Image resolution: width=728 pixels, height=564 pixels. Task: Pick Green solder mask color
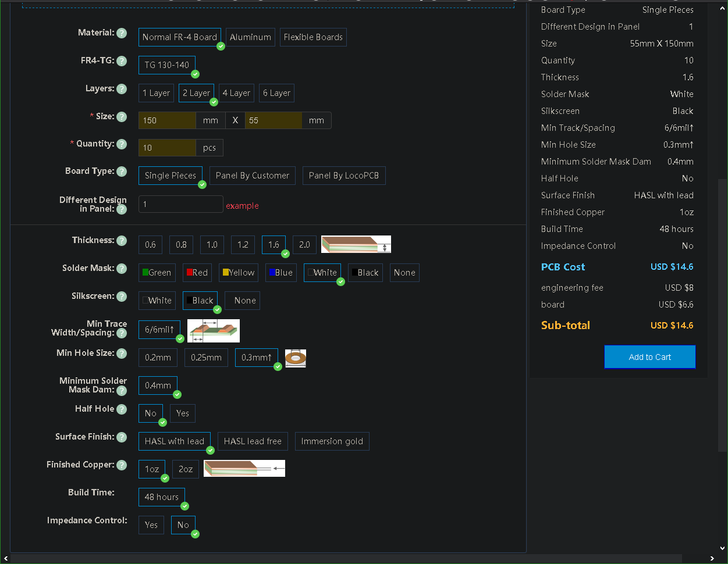[x=157, y=273]
